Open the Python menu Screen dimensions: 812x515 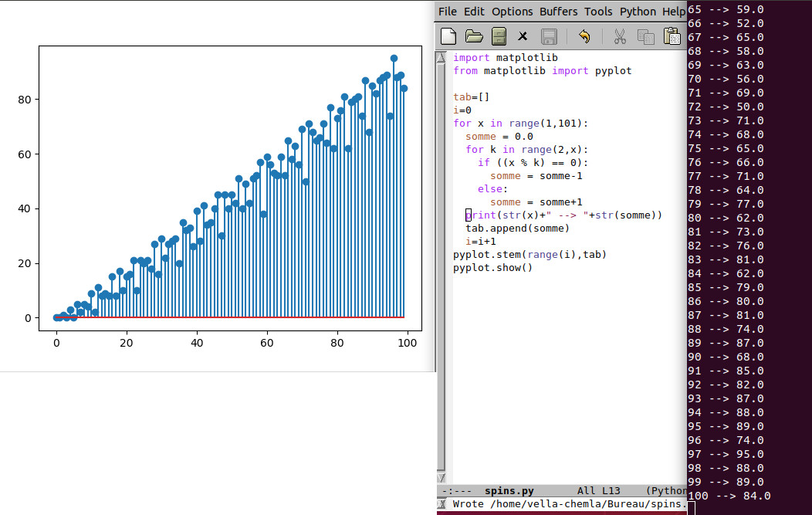coord(638,12)
